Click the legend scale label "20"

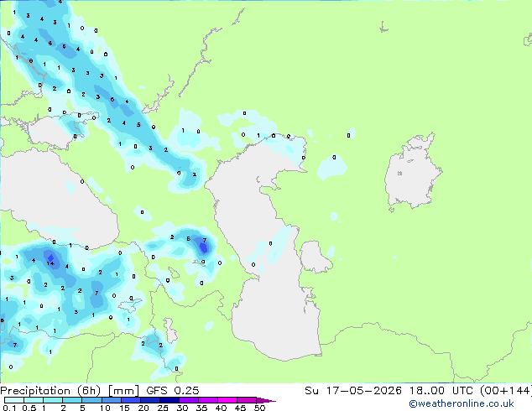(143, 408)
